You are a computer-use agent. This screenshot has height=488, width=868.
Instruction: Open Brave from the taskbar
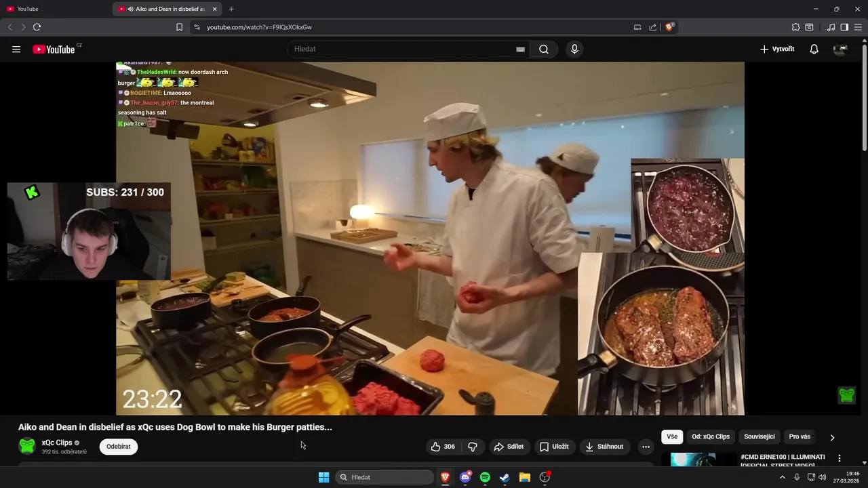click(x=446, y=477)
